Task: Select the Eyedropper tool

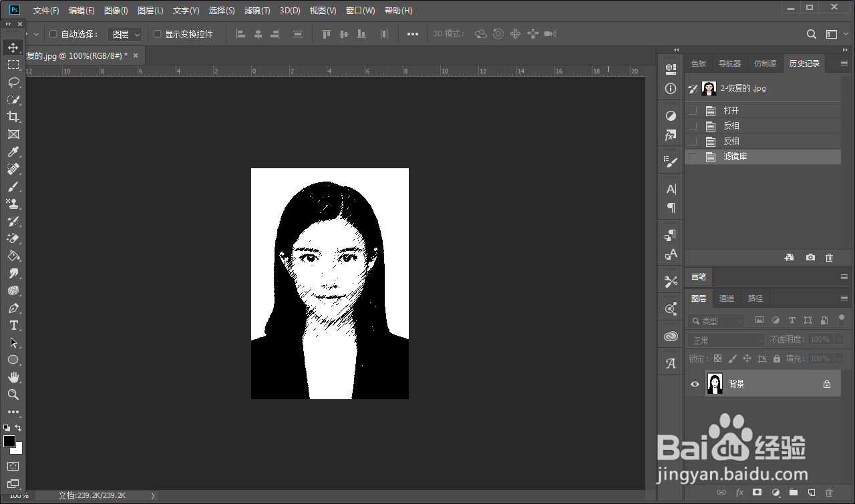Action: click(13, 152)
